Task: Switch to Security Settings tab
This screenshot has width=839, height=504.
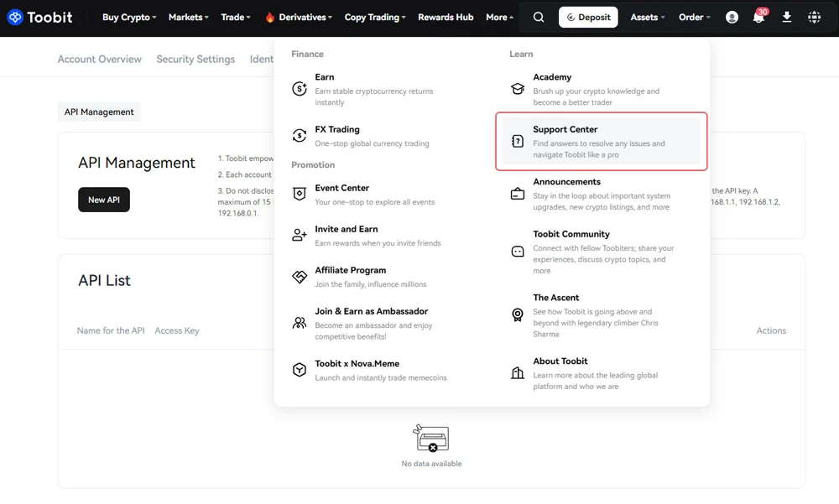Action: click(x=195, y=60)
